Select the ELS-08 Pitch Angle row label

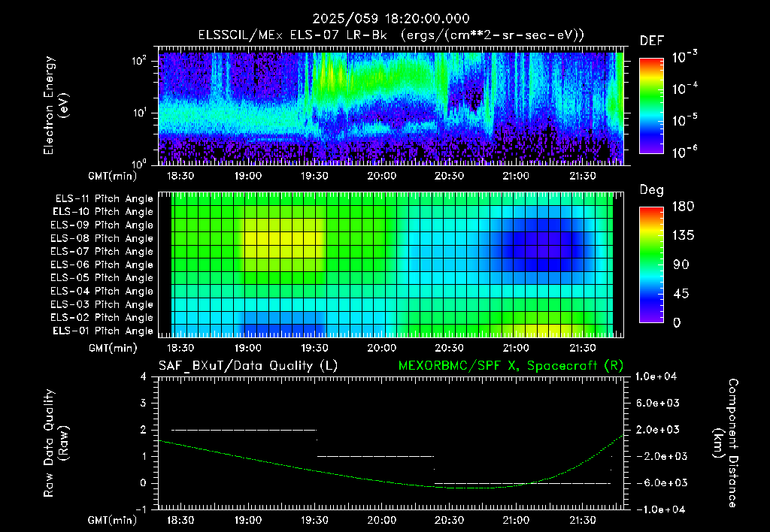pos(102,238)
